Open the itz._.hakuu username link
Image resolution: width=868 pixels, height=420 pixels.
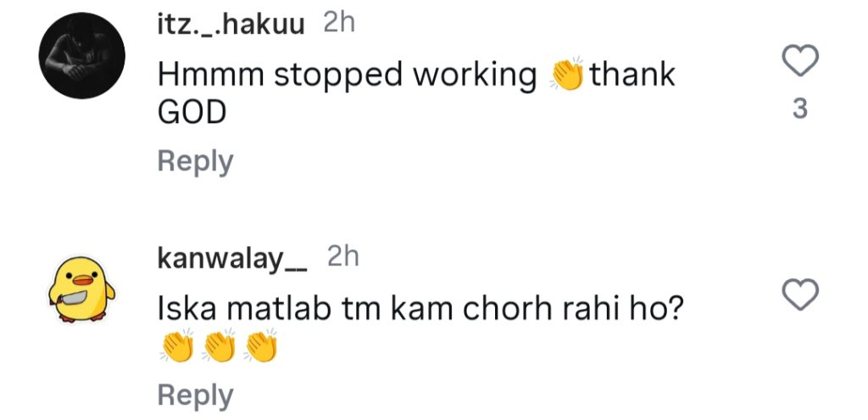click(x=231, y=25)
